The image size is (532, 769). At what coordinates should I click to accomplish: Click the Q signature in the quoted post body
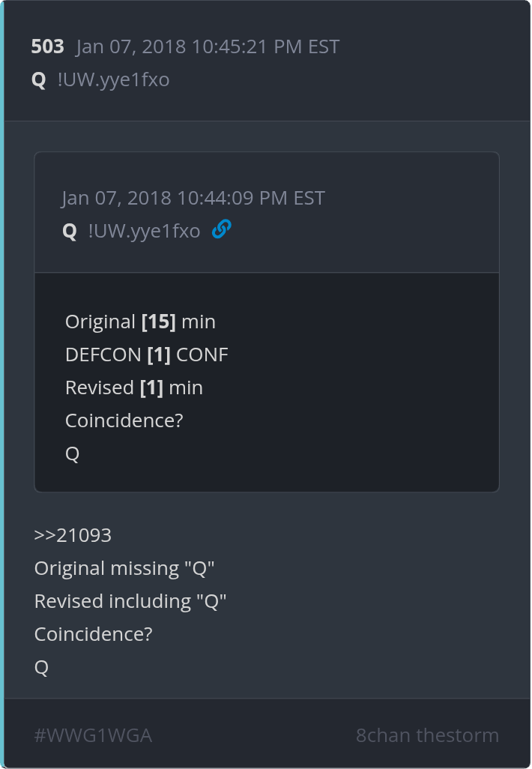(73, 453)
